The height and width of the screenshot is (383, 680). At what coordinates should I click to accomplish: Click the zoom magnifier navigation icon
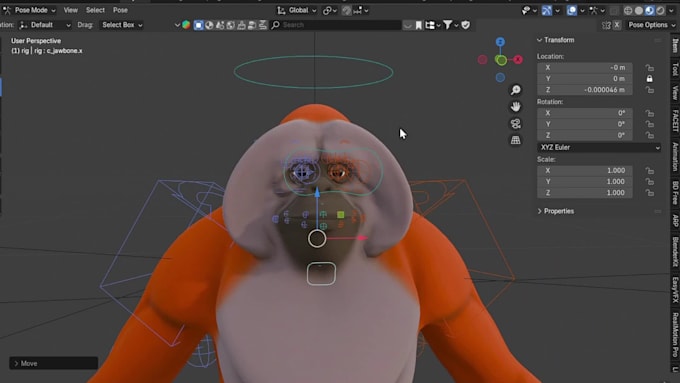[x=516, y=90]
